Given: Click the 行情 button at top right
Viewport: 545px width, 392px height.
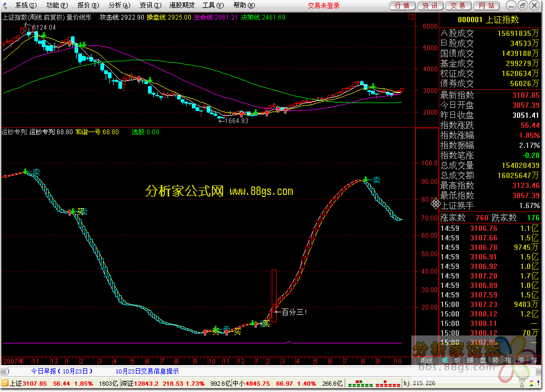Looking at the screenshot, I should pos(402,6).
